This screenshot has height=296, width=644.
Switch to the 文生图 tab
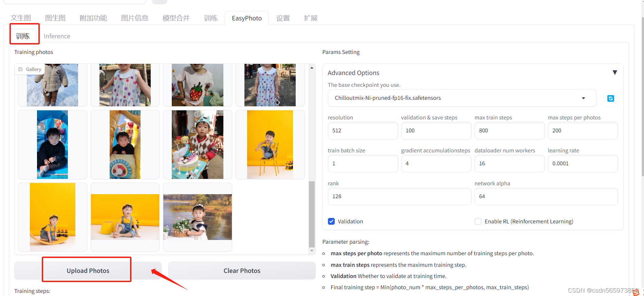[21, 18]
